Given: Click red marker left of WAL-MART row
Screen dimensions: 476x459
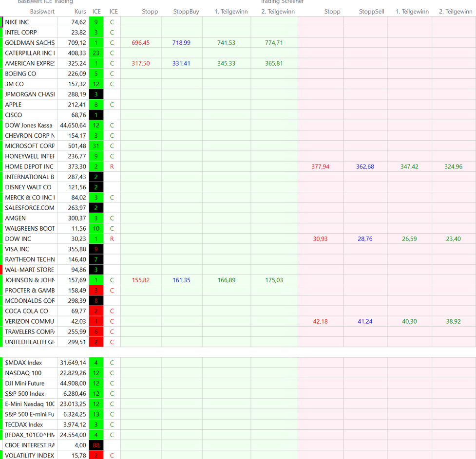Looking at the screenshot, I should click(1, 270).
